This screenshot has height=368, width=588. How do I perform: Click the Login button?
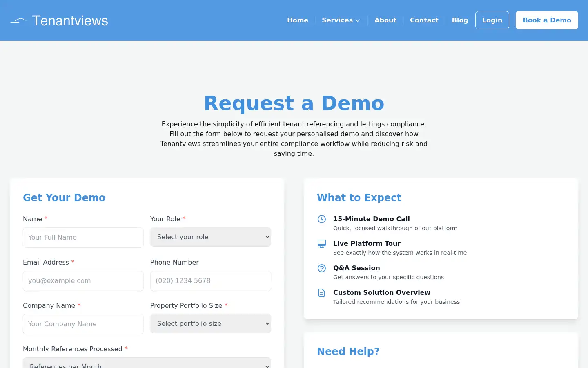(x=492, y=20)
